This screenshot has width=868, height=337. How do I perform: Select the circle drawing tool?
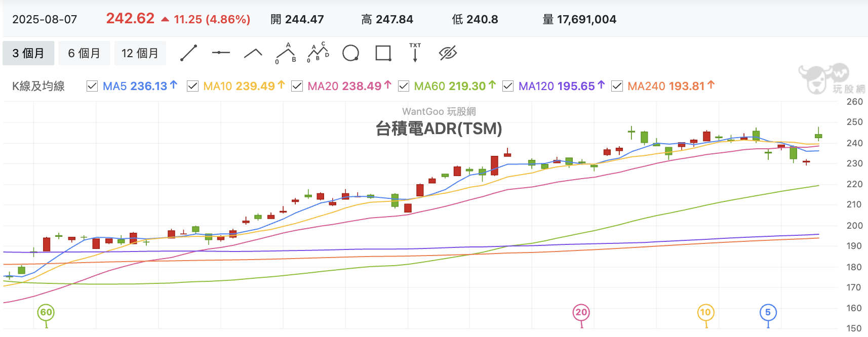pyautogui.click(x=351, y=53)
